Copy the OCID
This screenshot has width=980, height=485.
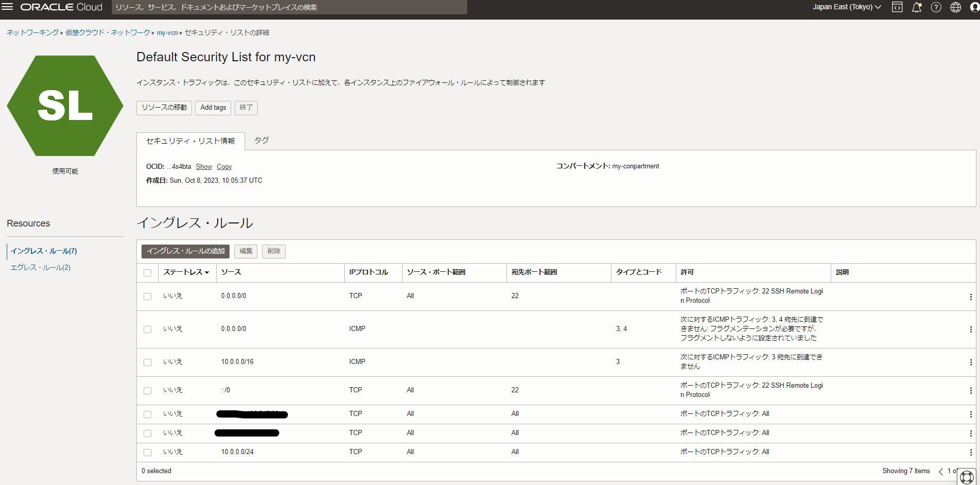click(224, 167)
